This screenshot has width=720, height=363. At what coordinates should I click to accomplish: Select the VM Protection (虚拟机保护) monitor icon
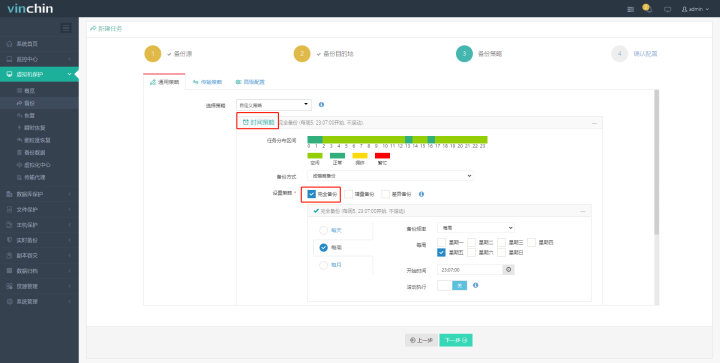pyautogui.click(x=10, y=74)
